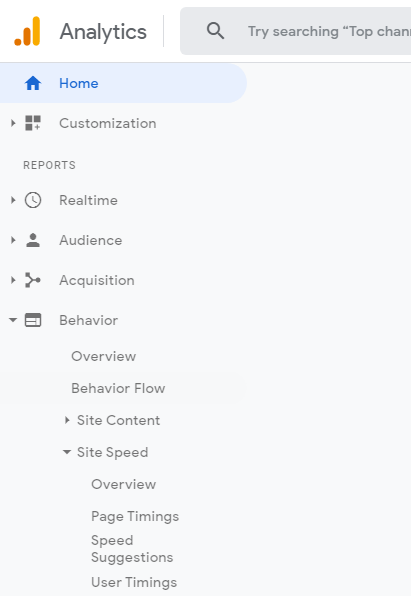This screenshot has height=596, width=411.
Task: Click the Acquisition branching icon
Action: [33, 280]
